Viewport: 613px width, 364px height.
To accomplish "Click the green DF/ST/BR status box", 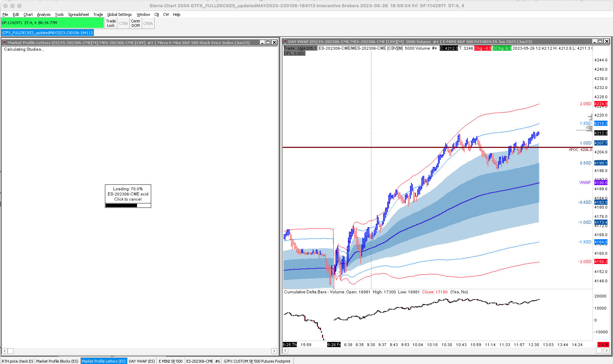I will coord(52,23).
